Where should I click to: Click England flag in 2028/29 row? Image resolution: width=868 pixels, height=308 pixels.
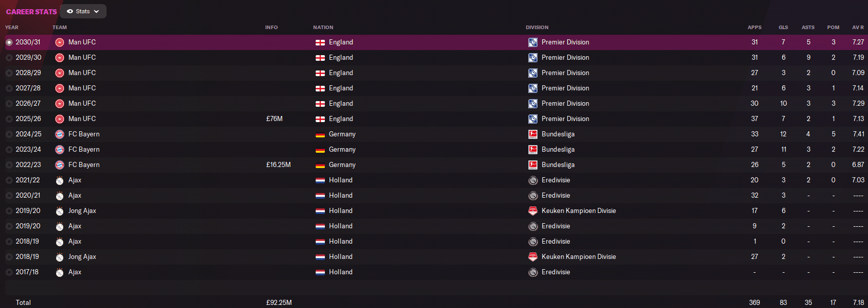[x=320, y=73]
